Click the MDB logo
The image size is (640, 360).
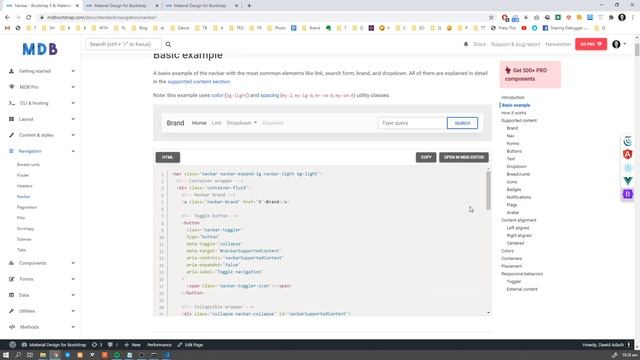40,49
